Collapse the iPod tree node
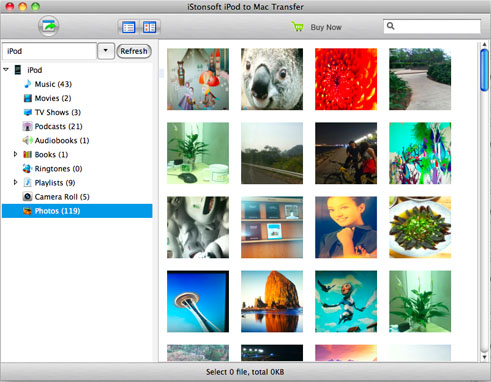 point(6,70)
